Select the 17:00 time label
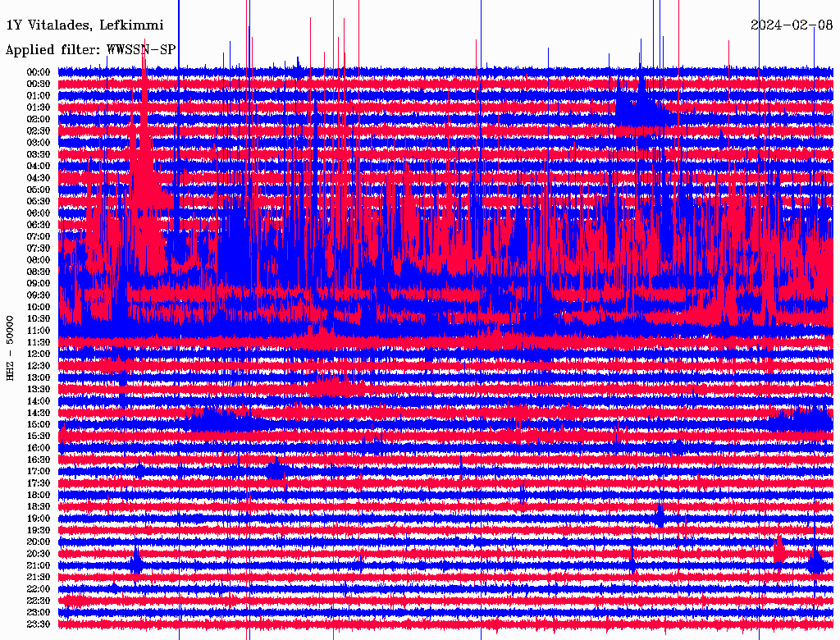840x640 pixels. click(x=39, y=472)
